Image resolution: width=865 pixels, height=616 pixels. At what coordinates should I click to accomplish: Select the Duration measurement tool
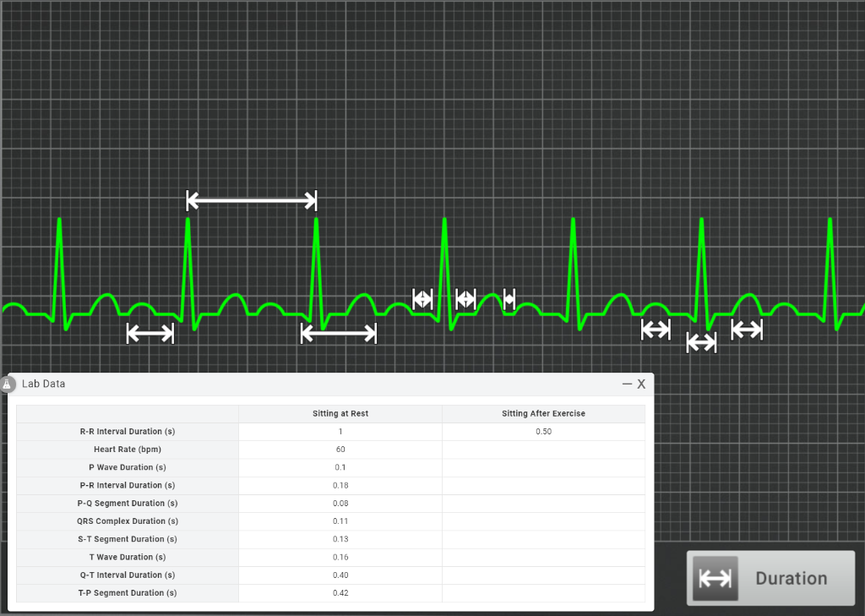click(x=769, y=578)
